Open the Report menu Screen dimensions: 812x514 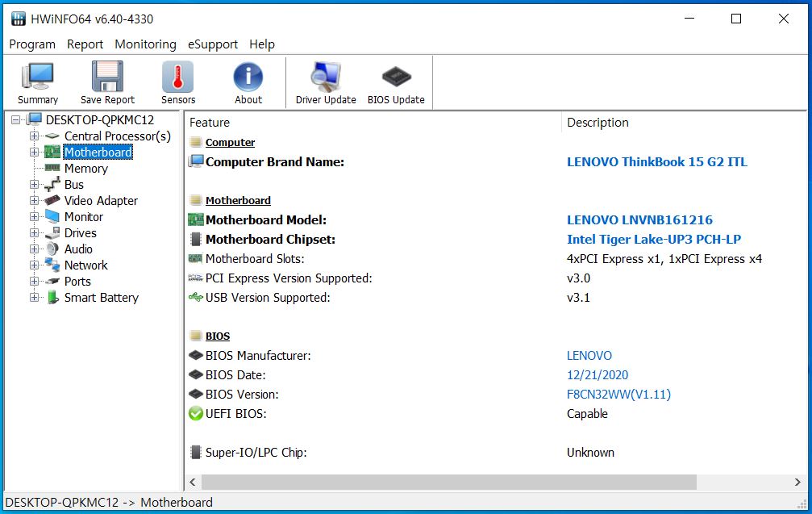[x=85, y=44]
